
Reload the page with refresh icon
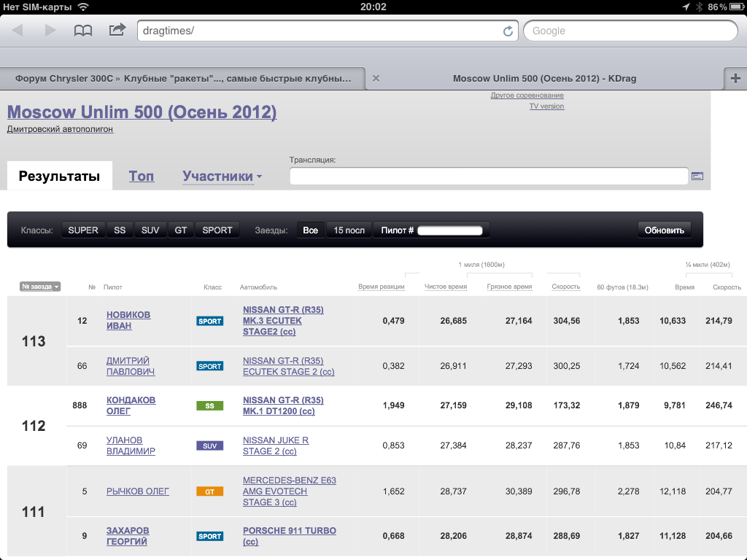(x=508, y=31)
